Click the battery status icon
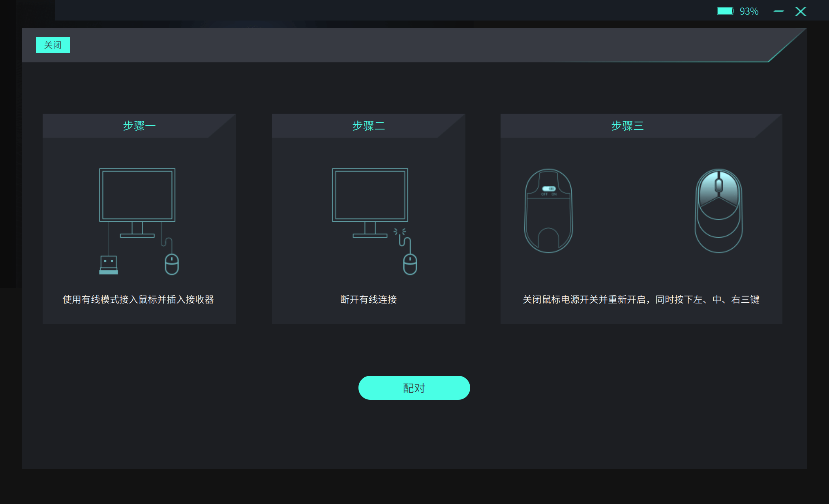This screenshot has width=829, height=504. pos(725,11)
